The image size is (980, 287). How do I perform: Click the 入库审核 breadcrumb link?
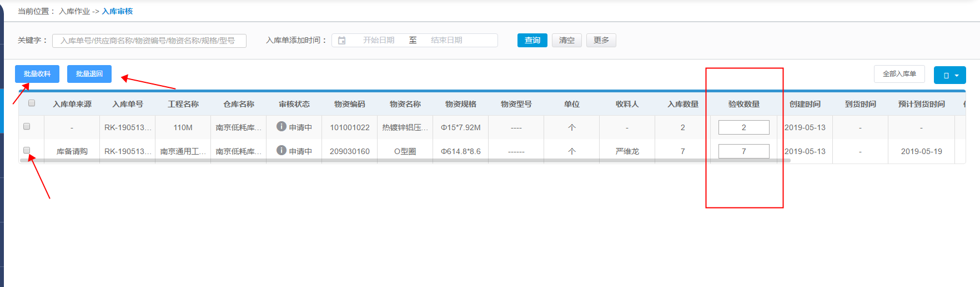[117, 11]
